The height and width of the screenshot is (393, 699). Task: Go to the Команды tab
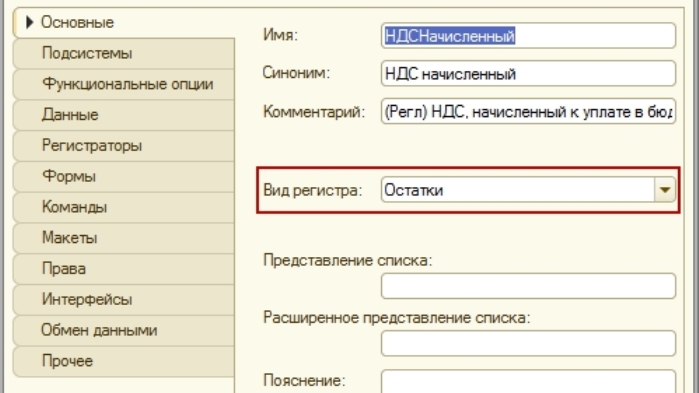(124, 207)
